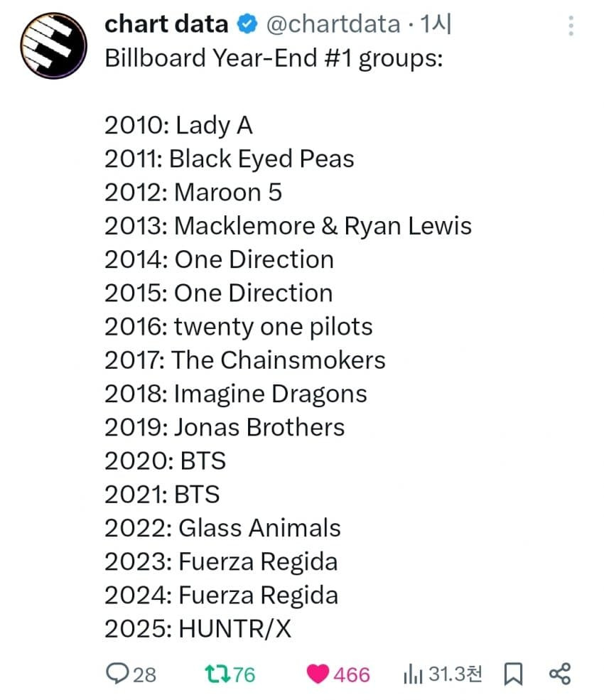Click the 31.3천 view count
Screen dimensions: 604x700
tap(455, 674)
